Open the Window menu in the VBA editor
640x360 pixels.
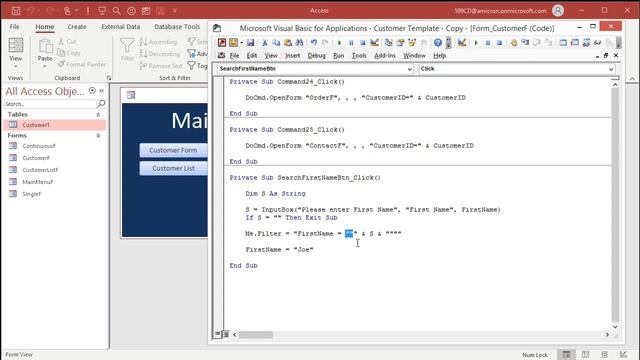[414, 56]
